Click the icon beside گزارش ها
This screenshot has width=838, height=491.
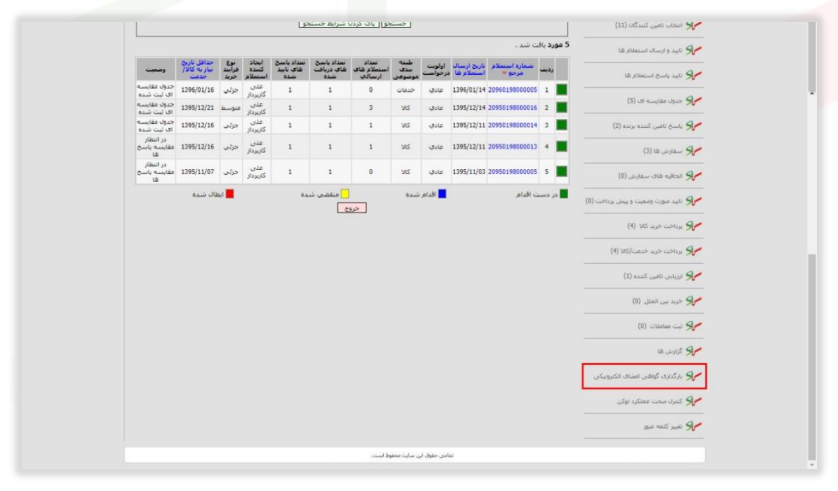coord(694,351)
